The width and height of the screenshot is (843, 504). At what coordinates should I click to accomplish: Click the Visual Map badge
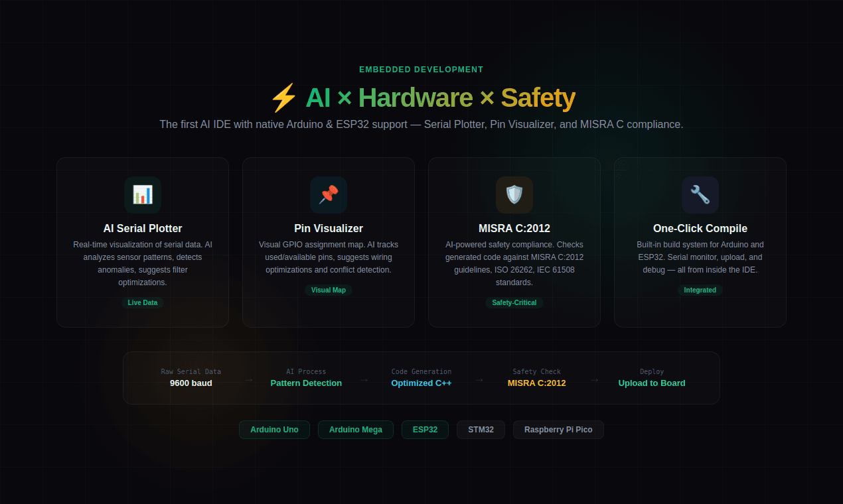pos(329,290)
